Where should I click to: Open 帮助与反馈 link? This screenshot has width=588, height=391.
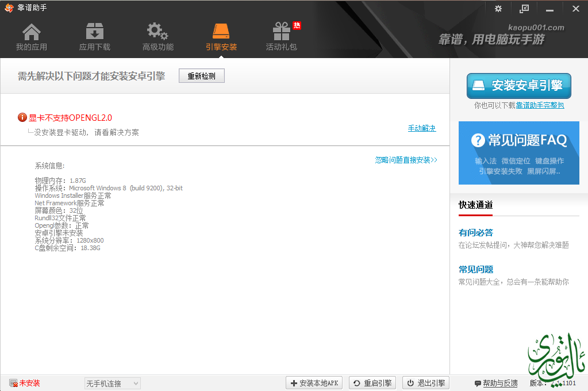pyautogui.click(x=500, y=383)
